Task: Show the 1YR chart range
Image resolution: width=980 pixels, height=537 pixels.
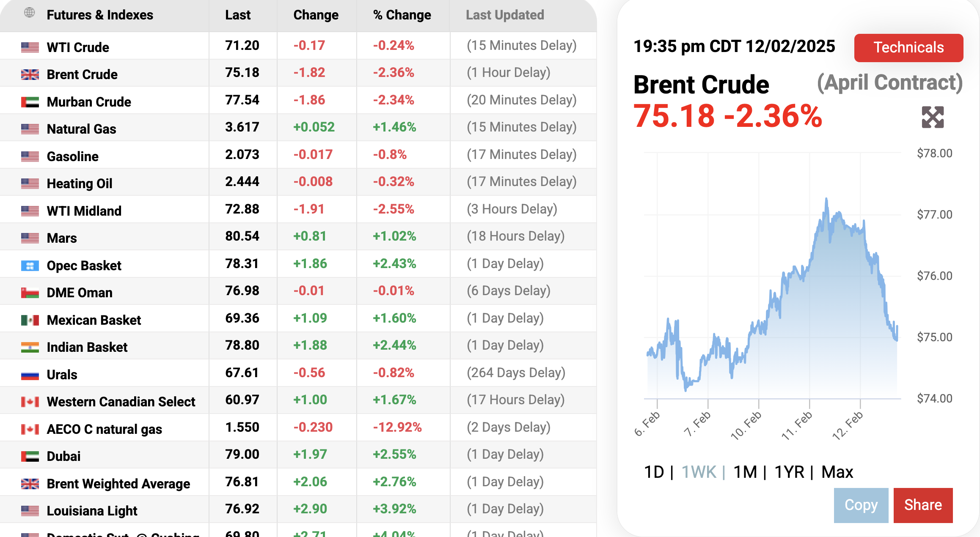Action: (x=789, y=472)
